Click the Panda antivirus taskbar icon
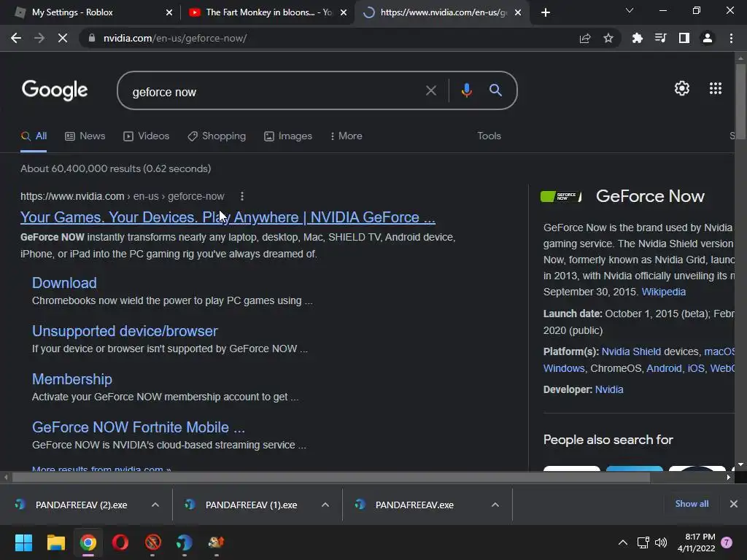Screen dimensions: 747x560 (x=185, y=542)
